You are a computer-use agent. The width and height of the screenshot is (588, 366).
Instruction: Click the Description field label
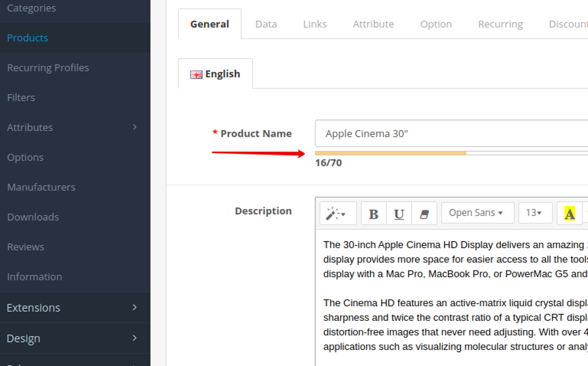(x=263, y=211)
